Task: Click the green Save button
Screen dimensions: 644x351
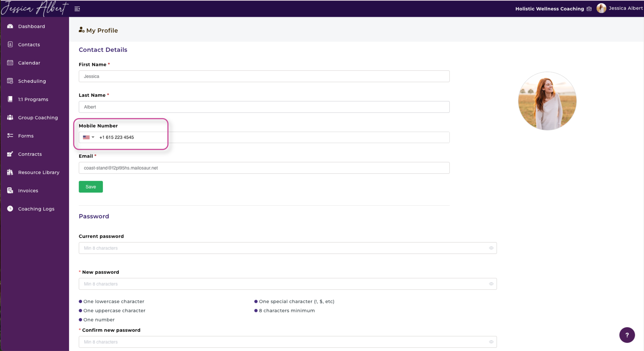Action: [90, 187]
